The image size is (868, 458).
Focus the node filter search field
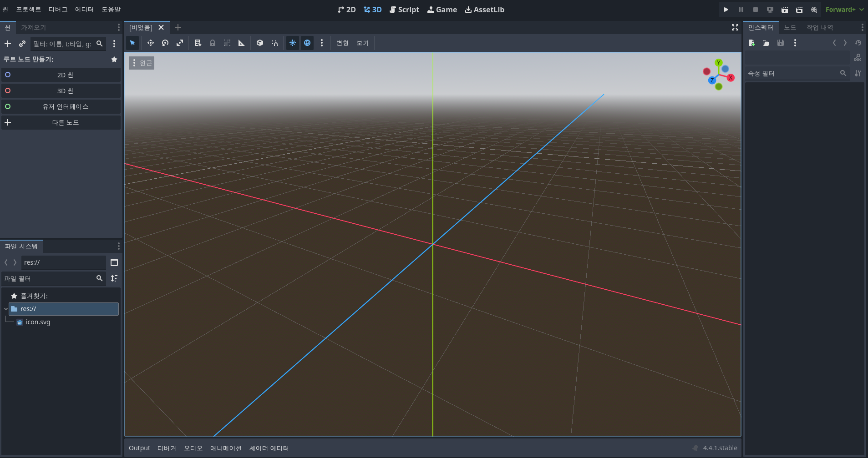[x=68, y=44]
